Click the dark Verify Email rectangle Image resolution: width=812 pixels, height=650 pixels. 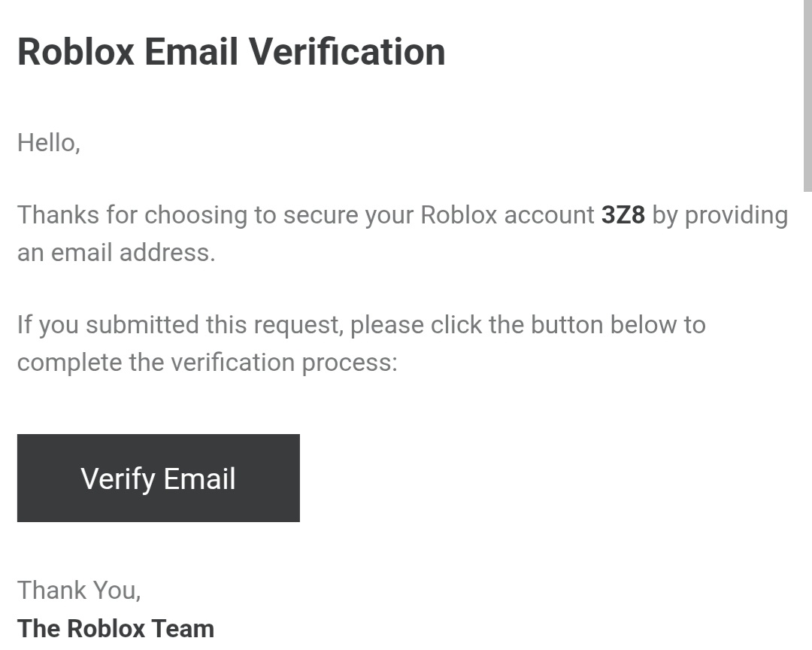158,478
